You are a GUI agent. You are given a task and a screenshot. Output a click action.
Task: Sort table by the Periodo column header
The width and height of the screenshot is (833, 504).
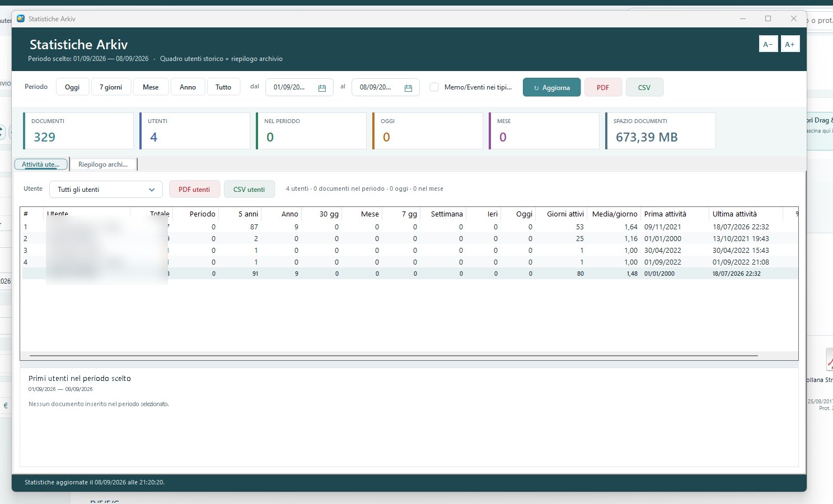click(195, 214)
